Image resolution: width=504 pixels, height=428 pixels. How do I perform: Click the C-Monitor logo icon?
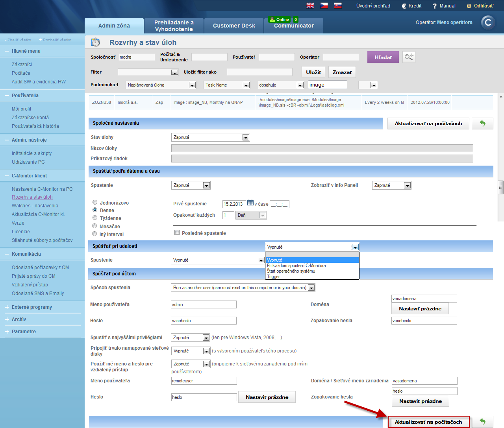[488, 22]
